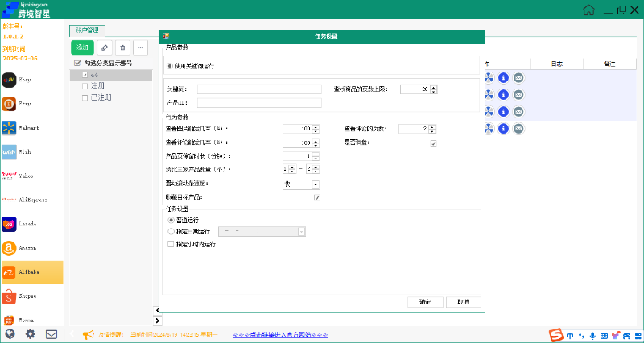Screen dimensions: 644x343
Task: Select Yahoo in the platform sidebar
Action: tap(32, 176)
